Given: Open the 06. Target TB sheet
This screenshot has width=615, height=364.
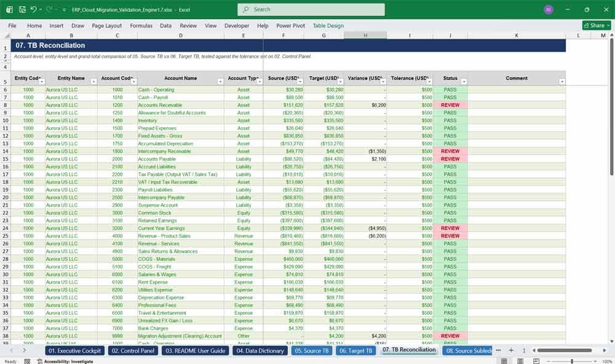Looking at the screenshot, I should [x=355, y=350].
